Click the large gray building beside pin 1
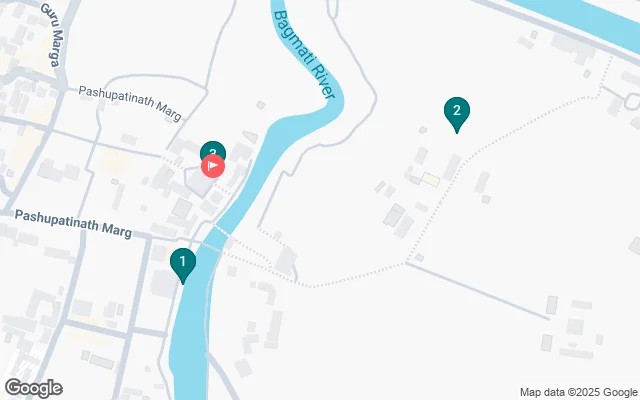This screenshot has width=640, height=400. click(x=163, y=283)
